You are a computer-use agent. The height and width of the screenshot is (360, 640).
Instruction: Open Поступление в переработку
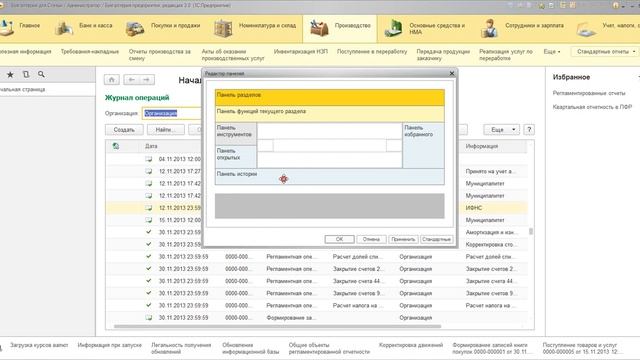(372, 52)
